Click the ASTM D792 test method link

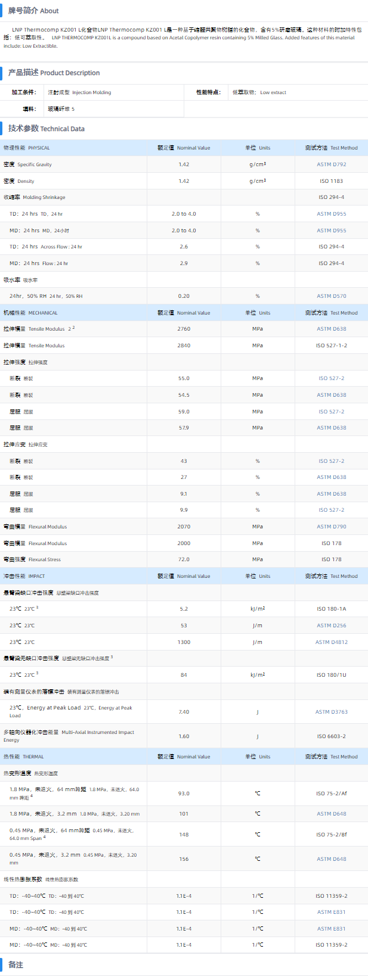coord(331,164)
